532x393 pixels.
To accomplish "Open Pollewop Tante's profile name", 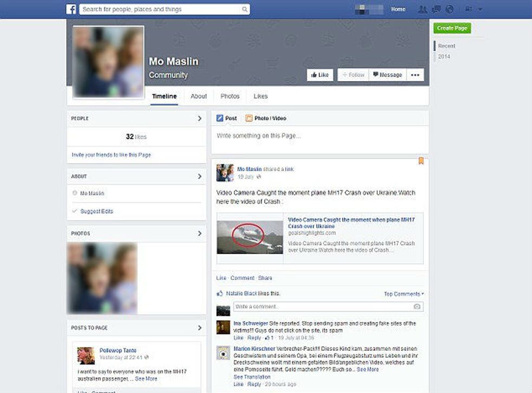I will tap(118, 350).
